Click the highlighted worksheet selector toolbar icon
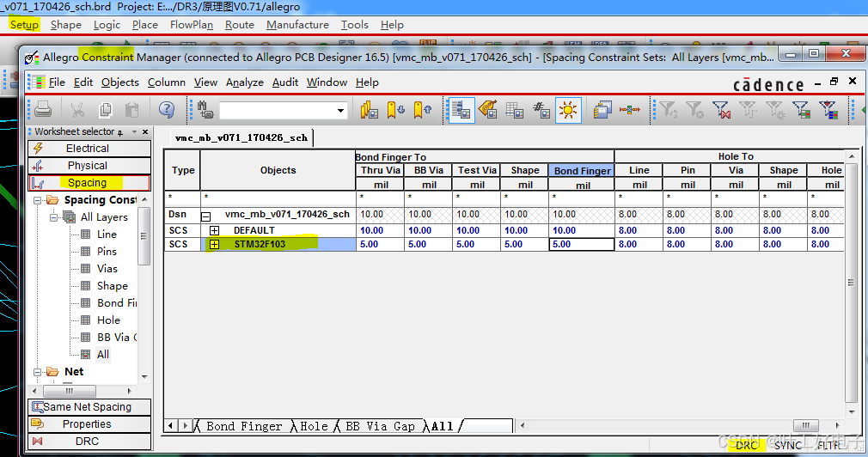The image size is (868, 457). pyautogui.click(x=462, y=110)
